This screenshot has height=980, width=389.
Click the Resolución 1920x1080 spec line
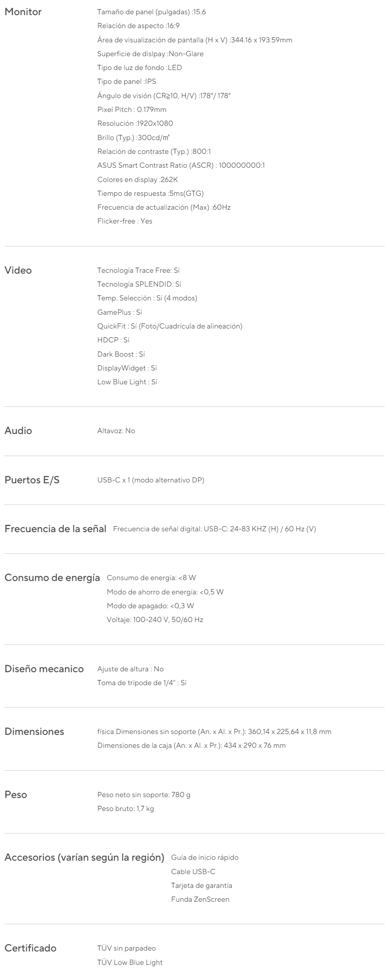pyautogui.click(x=135, y=124)
